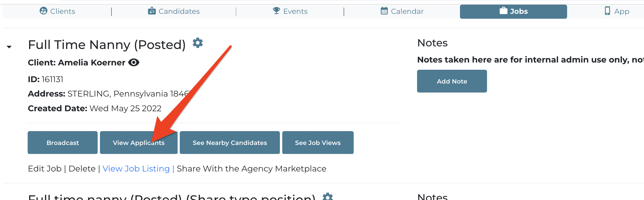Open gear icon for Share type position job
The height and width of the screenshot is (200, 644).
328,197
